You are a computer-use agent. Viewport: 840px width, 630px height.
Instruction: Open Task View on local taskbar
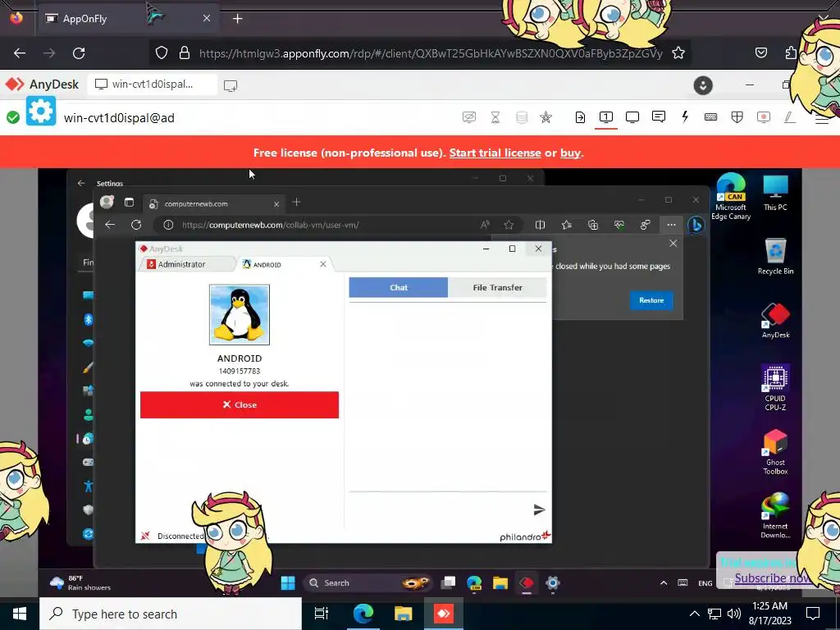click(x=321, y=614)
